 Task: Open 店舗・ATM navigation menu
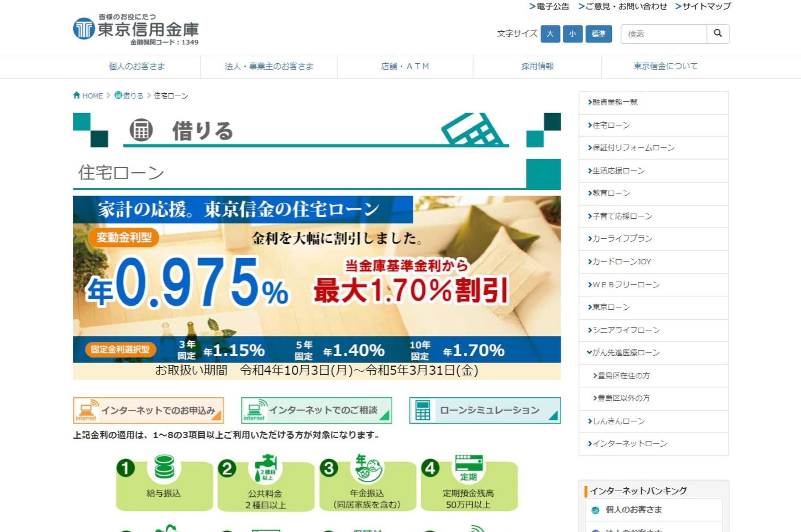pos(405,66)
